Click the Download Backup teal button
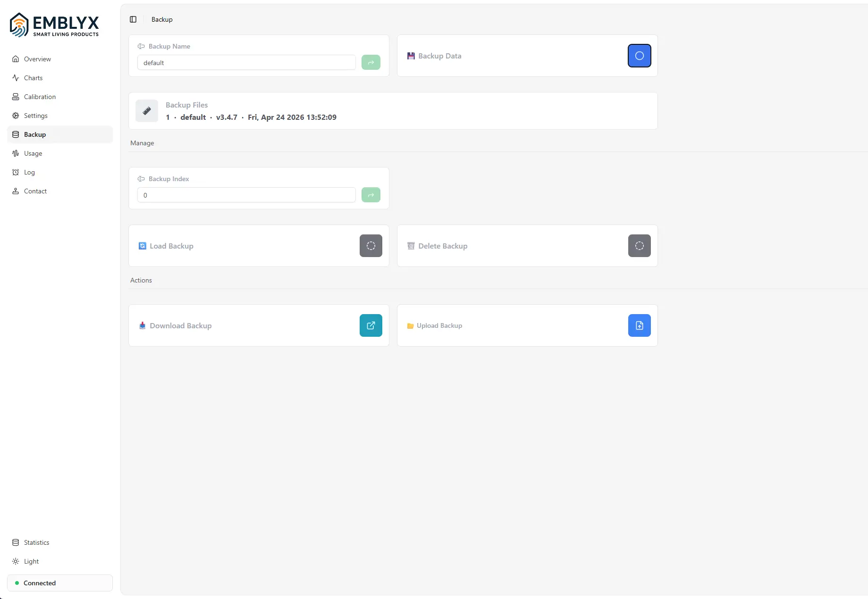The height and width of the screenshot is (599, 868). tap(371, 325)
